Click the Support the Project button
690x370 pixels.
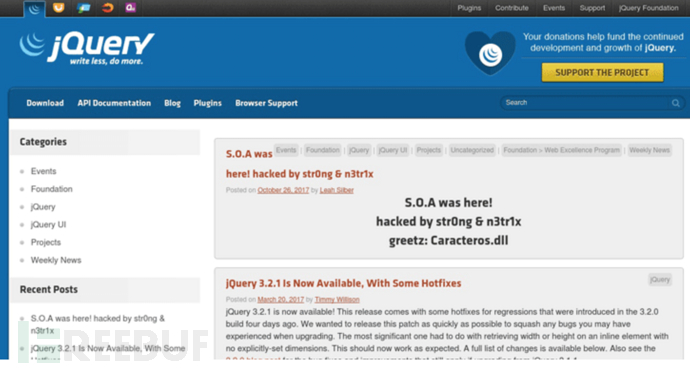[x=602, y=73]
